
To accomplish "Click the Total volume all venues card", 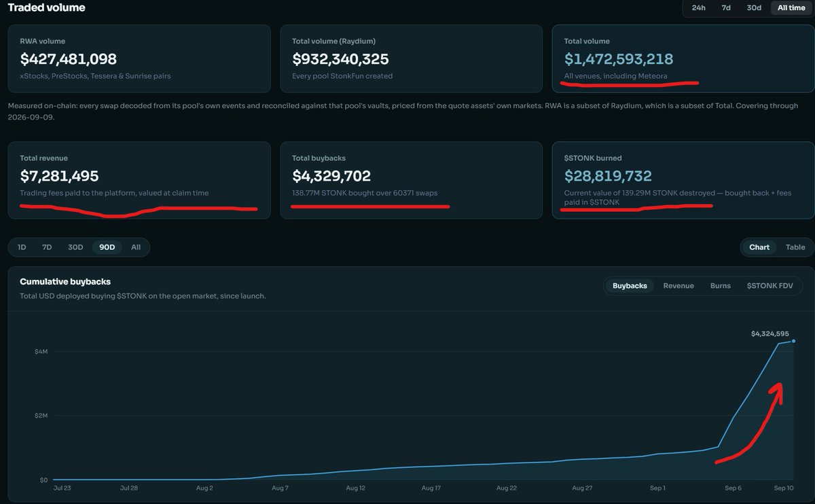I will click(x=683, y=59).
